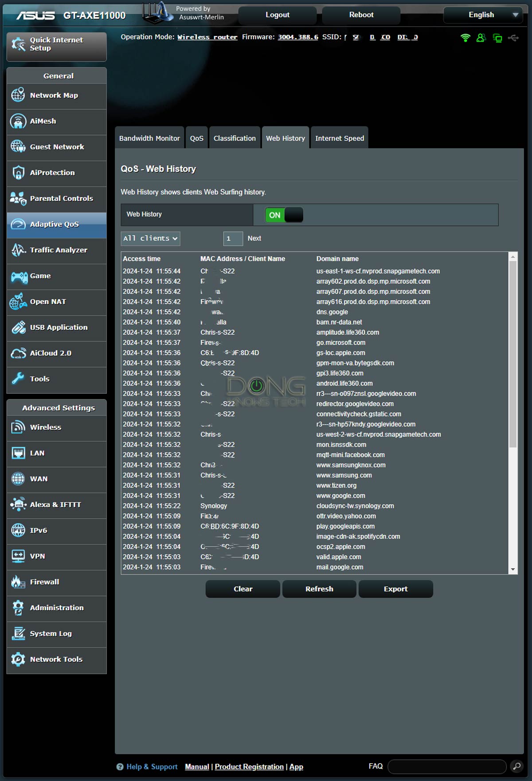Click the FAQ search magnifier icon
This screenshot has height=781, width=532.
pyautogui.click(x=516, y=766)
